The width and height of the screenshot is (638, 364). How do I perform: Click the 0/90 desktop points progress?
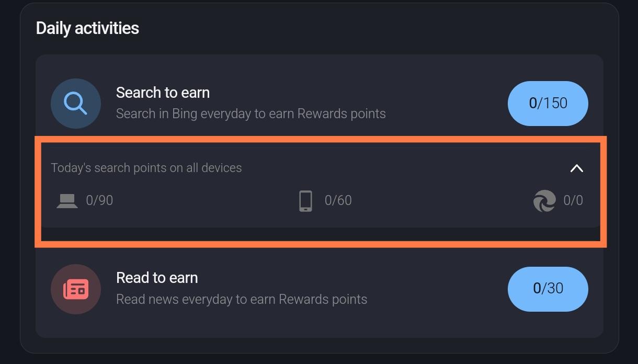(x=99, y=200)
